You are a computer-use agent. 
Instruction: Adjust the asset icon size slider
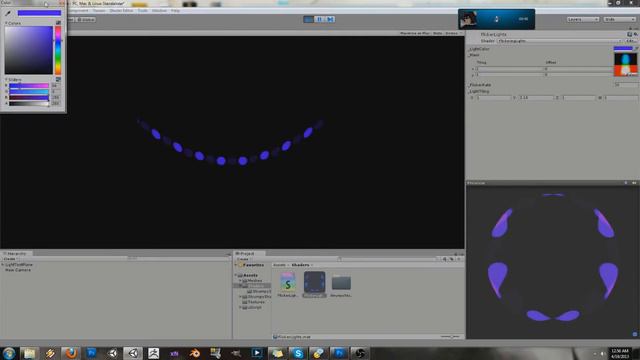(x=450, y=337)
